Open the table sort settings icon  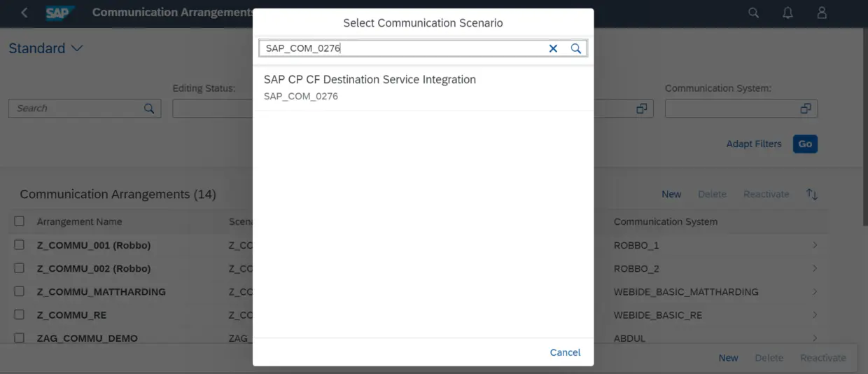click(812, 194)
